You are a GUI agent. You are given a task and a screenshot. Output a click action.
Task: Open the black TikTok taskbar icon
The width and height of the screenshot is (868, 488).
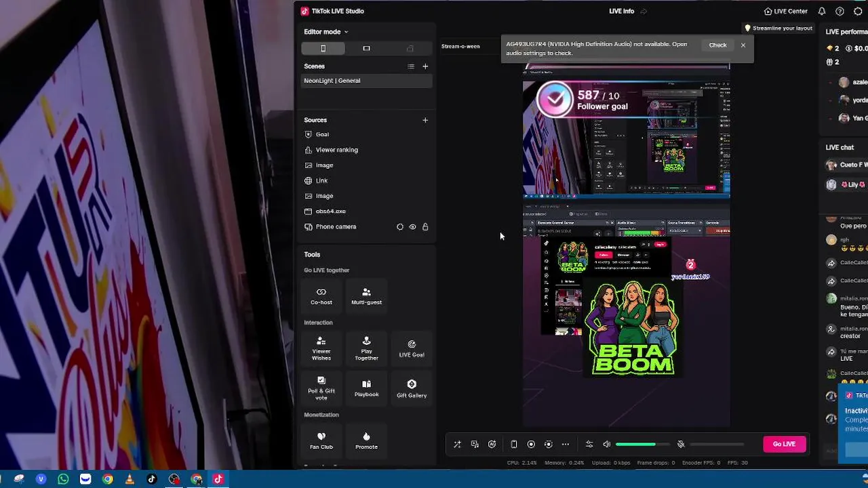point(152,479)
